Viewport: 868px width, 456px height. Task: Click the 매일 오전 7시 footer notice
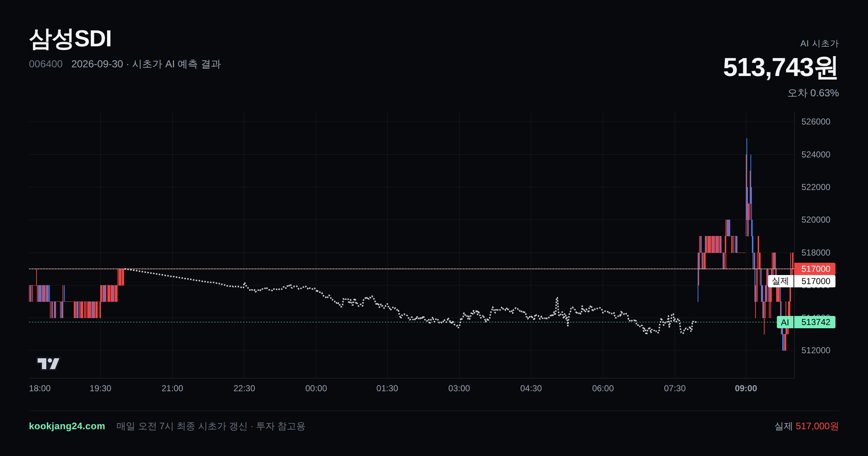pyautogui.click(x=211, y=426)
